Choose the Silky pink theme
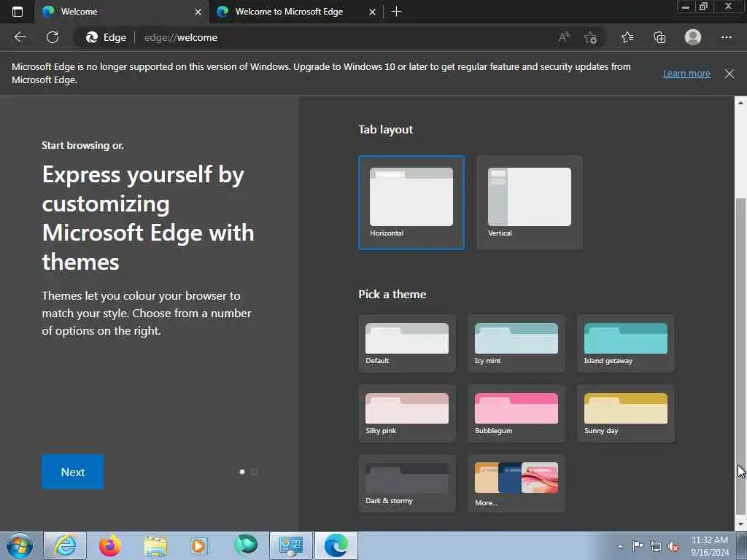 [407, 413]
